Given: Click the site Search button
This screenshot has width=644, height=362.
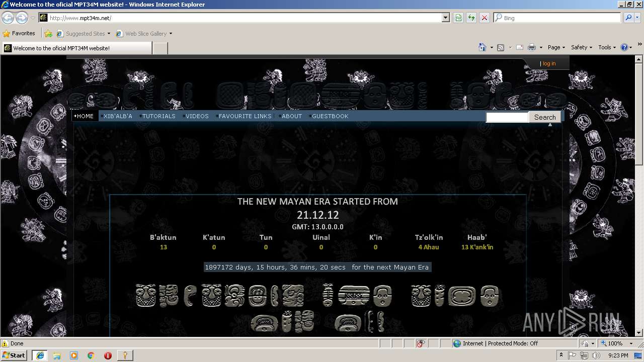Looking at the screenshot, I should click(545, 117).
